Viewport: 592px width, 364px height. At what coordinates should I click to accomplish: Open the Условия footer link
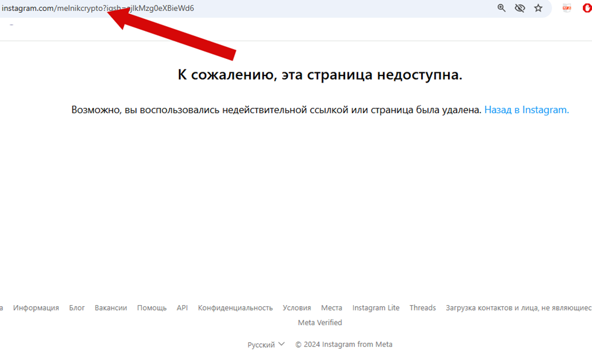(297, 307)
